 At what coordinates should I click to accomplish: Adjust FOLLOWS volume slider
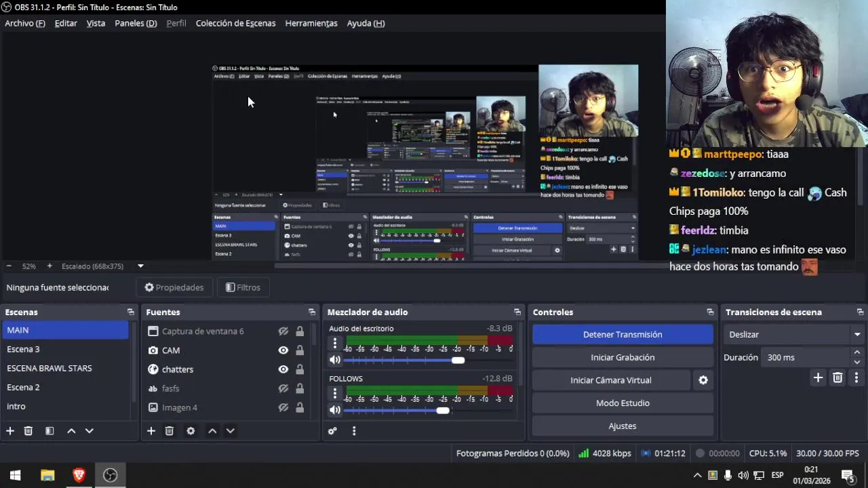click(x=443, y=411)
